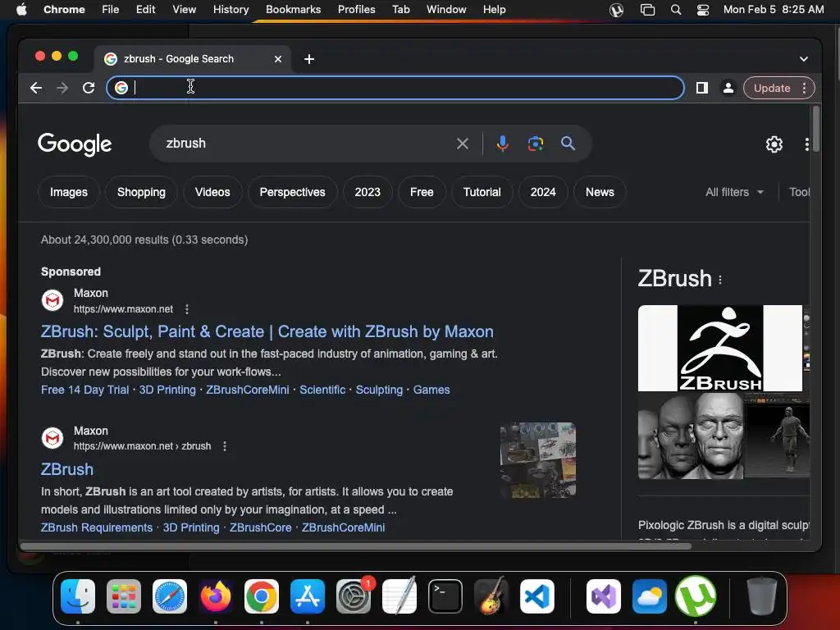840x630 pixels.
Task: Click the Google logo
Action: pos(75,144)
